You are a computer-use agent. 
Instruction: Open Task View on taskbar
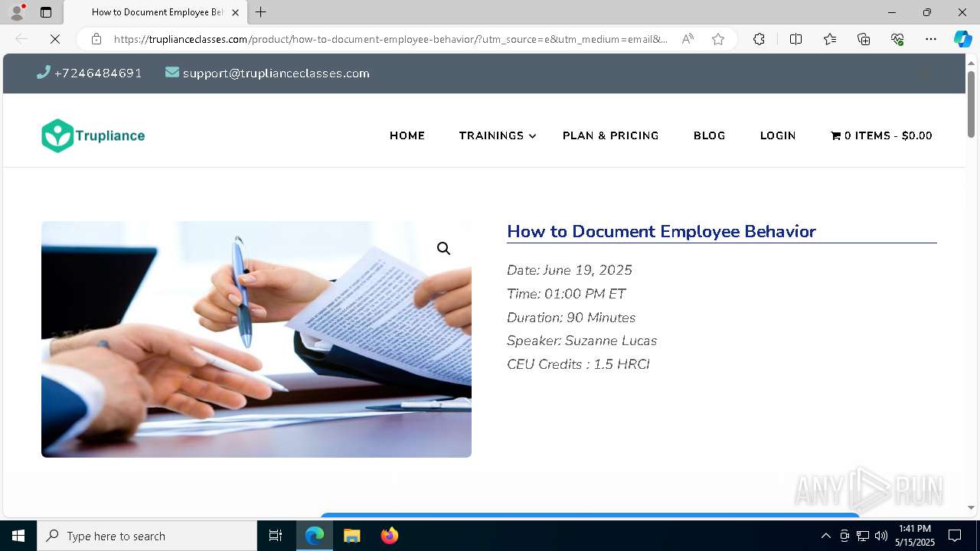click(x=276, y=536)
